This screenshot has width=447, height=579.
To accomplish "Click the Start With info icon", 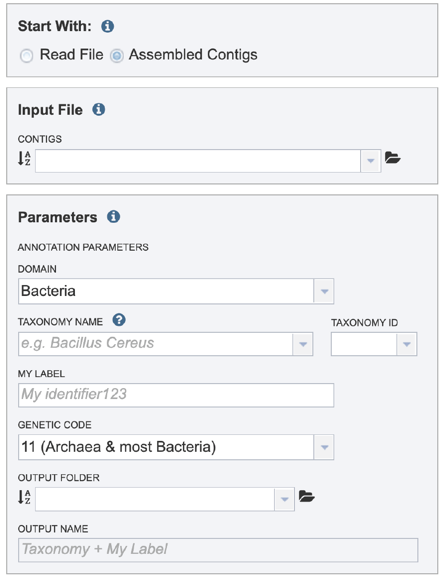I will pyautogui.click(x=107, y=26).
